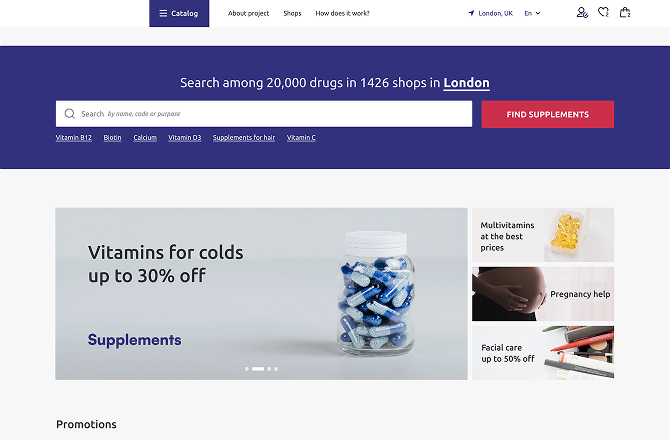This screenshot has height=440, width=670.
Task: Open How does it work? page
Action: pos(342,13)
